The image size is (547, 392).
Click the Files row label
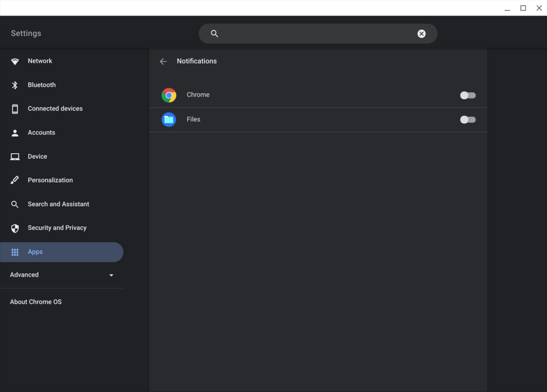pyautogui.click(x=193, y=119)
